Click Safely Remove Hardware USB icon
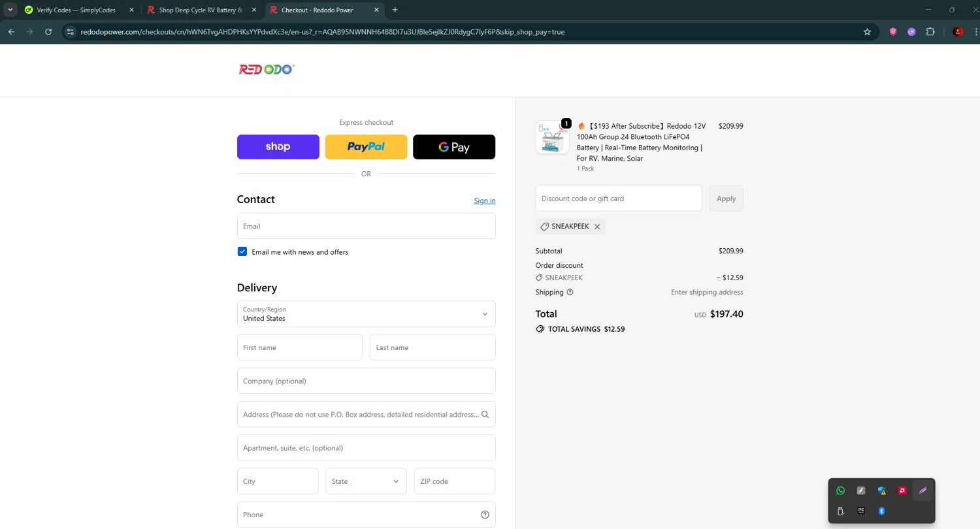The height and width of the screenshot is (529, 980). point(840,511)
